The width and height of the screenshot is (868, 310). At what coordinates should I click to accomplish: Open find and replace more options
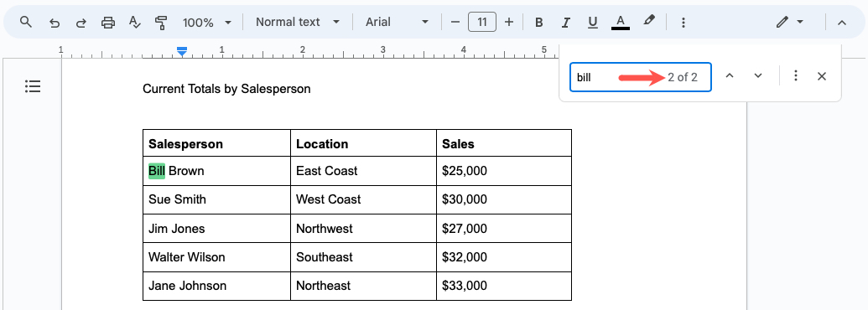click(x=796, y=76)
